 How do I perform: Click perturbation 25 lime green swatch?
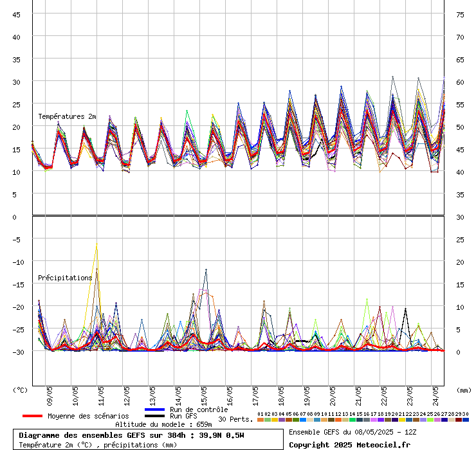click(430, 420)
